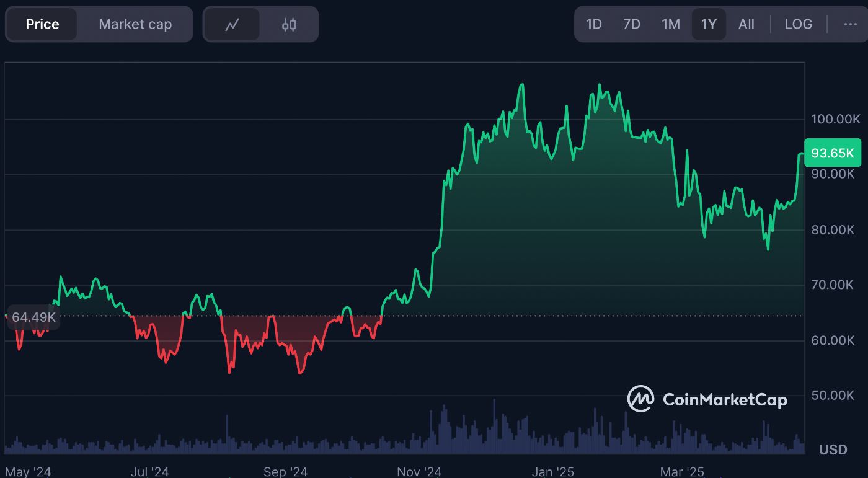Click the 100.00K axis label
The image size is (868, 478).
(835, 119)
